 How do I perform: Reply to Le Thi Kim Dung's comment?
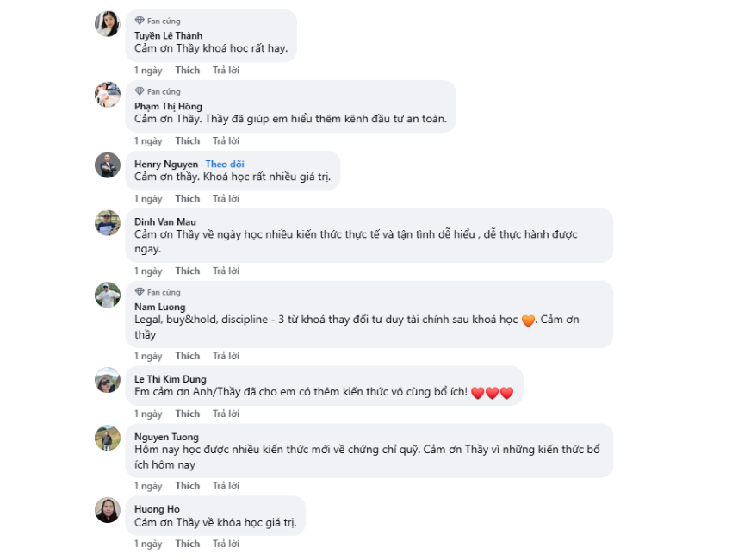click(226, 414)
